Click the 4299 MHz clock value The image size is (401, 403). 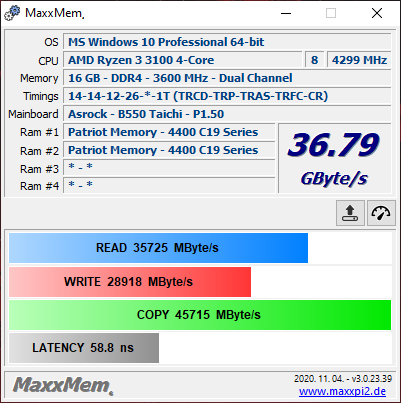click(x=359, y=60)
